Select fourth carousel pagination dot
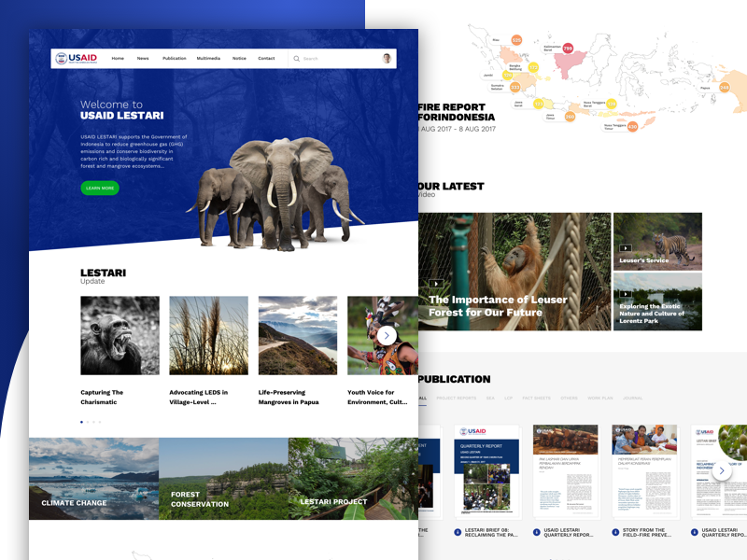 [100, 422]
